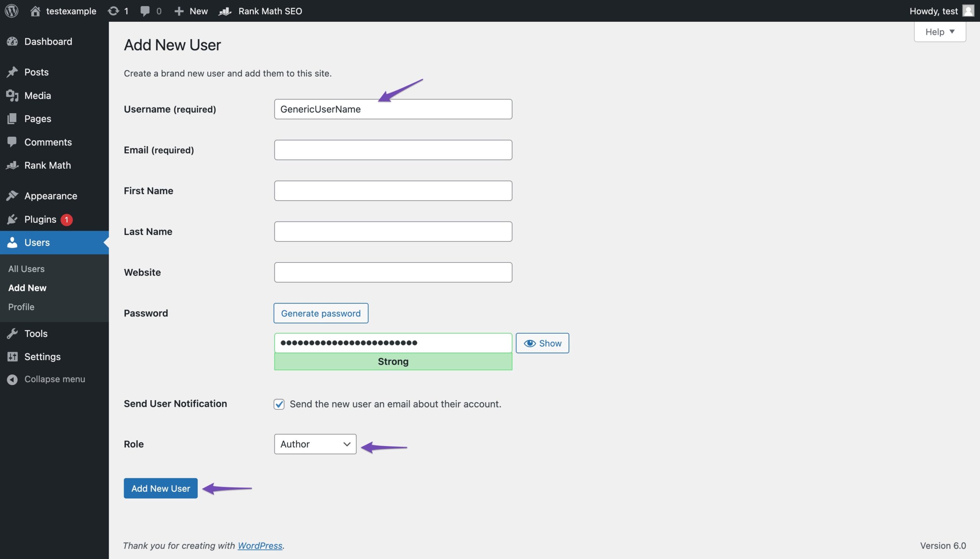
Task: Click the Comments sidebar icon
Action: coord(13,141)
